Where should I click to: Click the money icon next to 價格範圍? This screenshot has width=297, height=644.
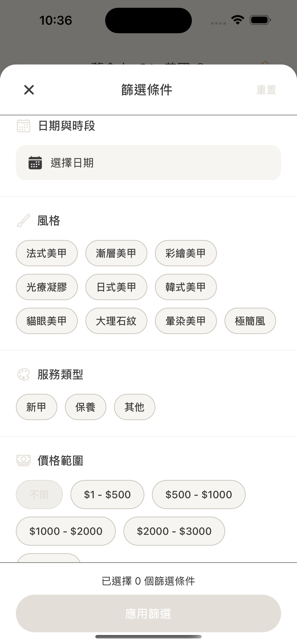[x=23, y=460]
